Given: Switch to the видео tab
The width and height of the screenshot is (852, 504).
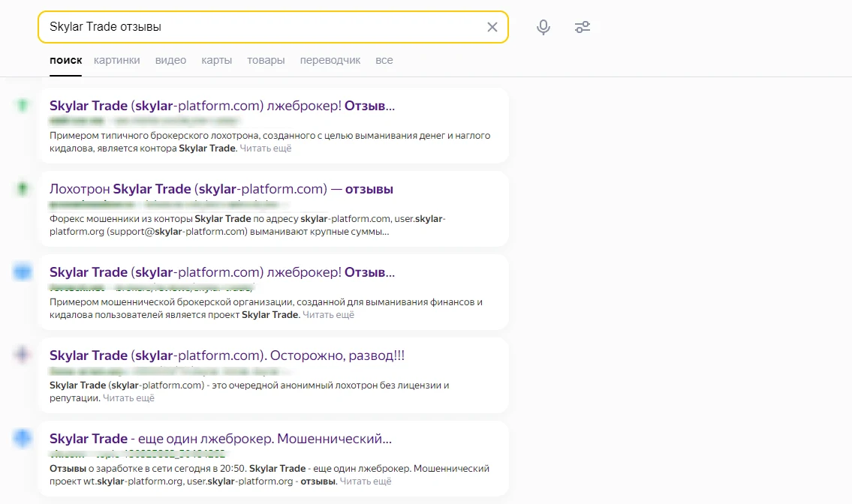Looking at the screenshot, I should pyautogui.click(x=170, y=60).
